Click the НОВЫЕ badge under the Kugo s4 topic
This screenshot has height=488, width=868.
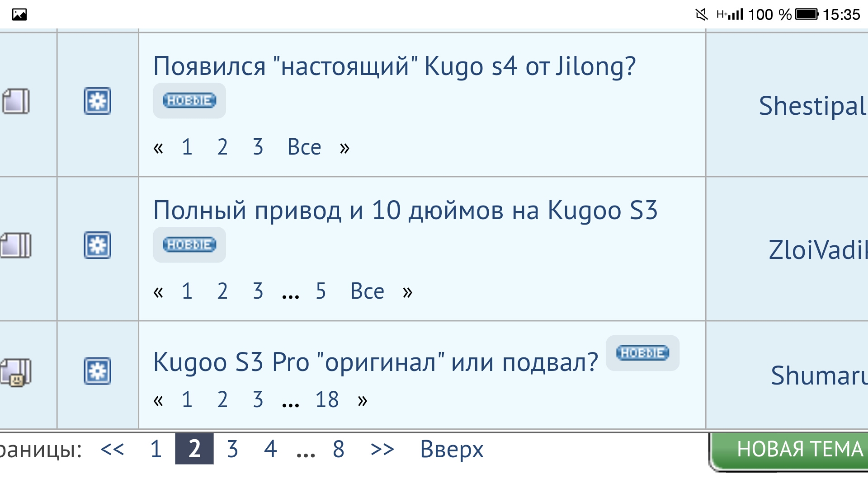[189, 100]
